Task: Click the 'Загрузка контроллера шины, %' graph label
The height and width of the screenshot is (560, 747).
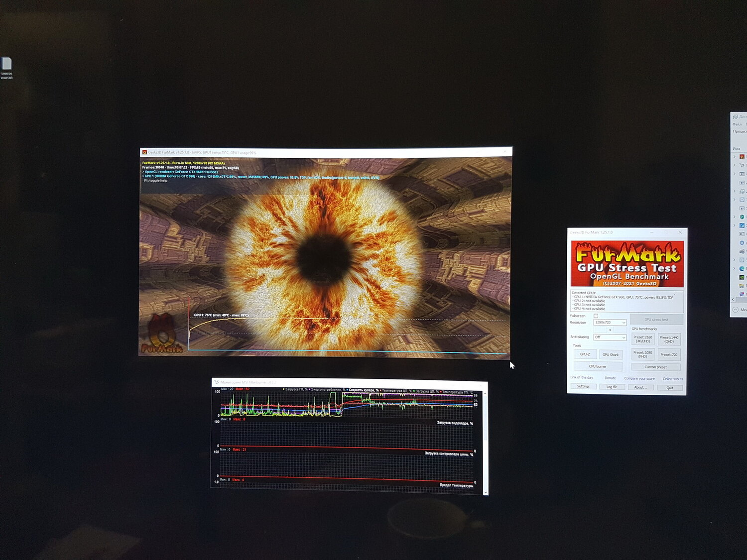Action: tap(449, 453)
